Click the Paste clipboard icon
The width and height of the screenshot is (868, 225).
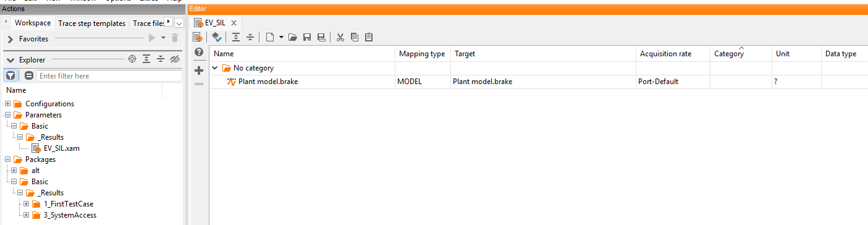369,37
